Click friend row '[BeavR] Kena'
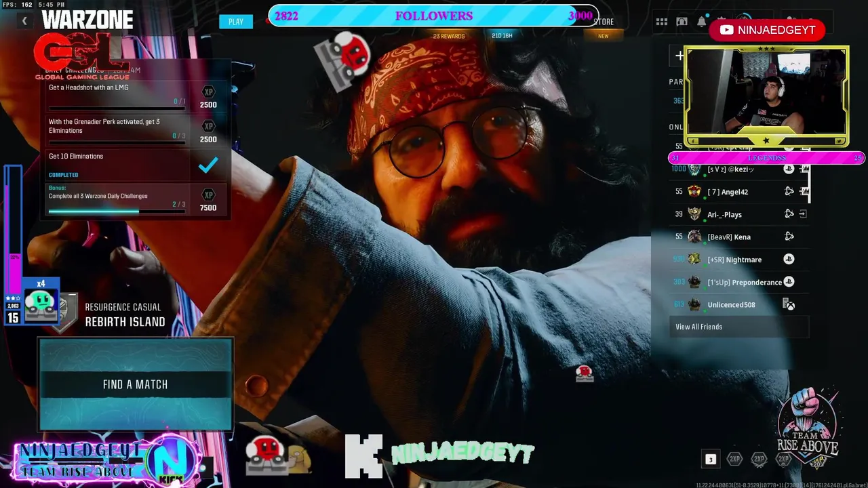Image resolution: width=868 pixels, height=488 pixels. click(739, 237)
